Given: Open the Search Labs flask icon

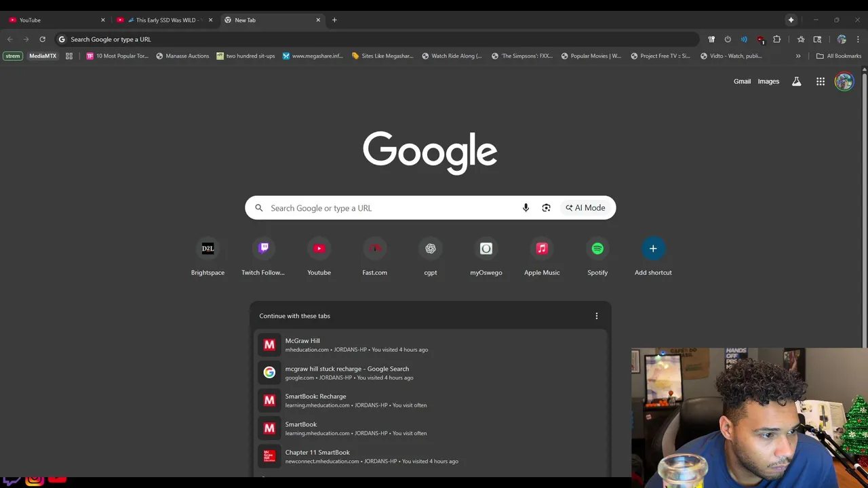Looking at the screenshot, I should (x=797, y=81).
